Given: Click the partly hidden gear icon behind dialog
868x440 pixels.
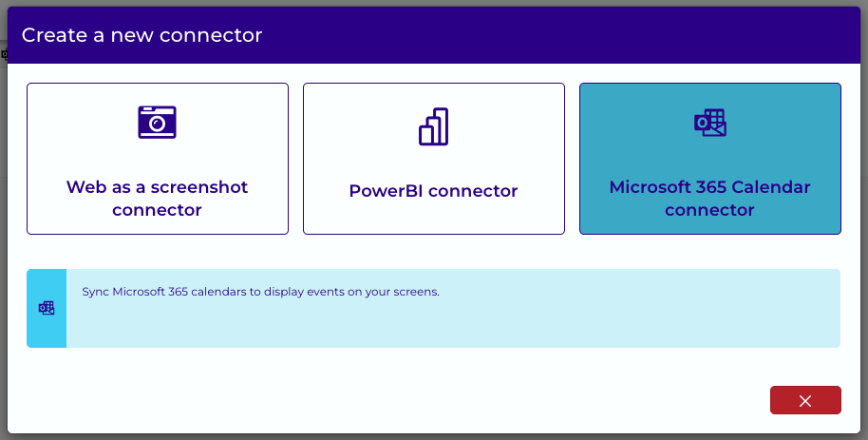Looking at the screenshot, I should coord(4,54).
